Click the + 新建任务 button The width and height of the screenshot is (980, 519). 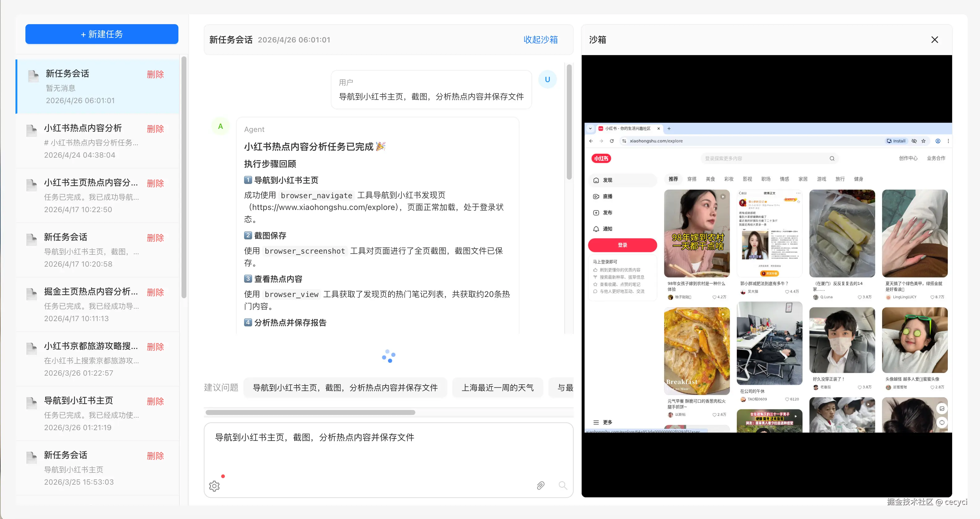[102, 34]
